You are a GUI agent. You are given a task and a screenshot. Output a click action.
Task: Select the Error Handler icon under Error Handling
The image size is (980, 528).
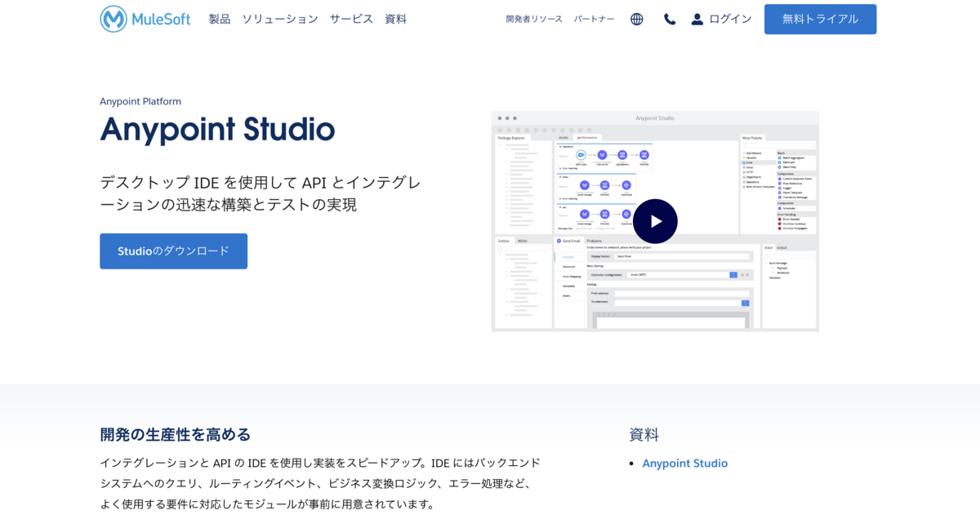tap(780, 219)
